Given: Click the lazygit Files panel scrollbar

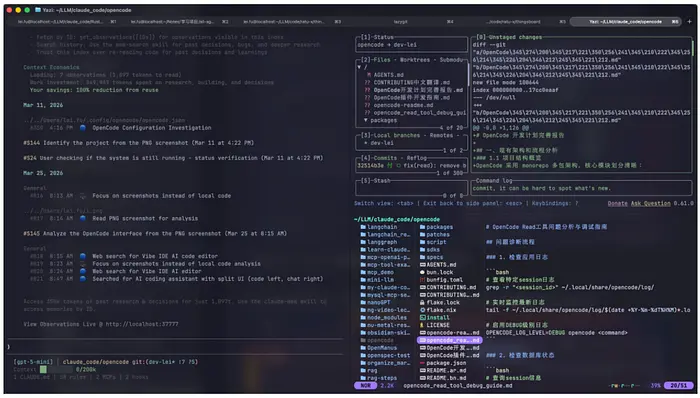Looking at the screenshot, I should 468,74.
